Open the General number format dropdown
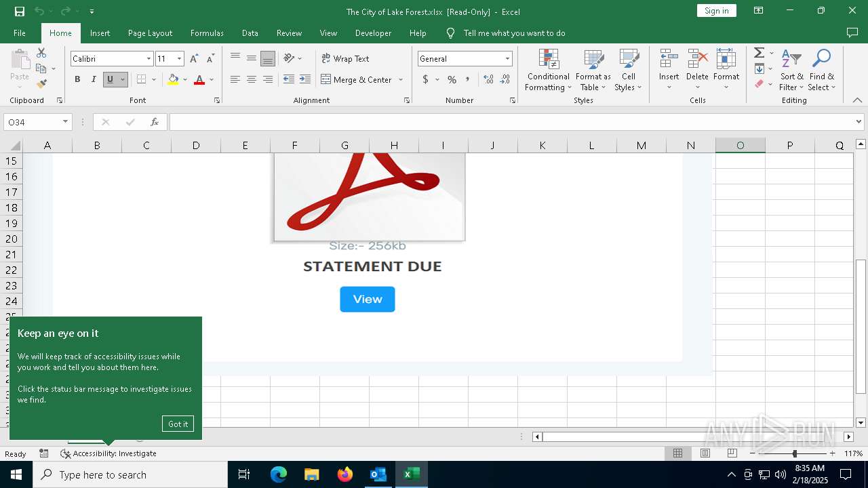The height and width of the screenshot is (488, 868). (507, 59)
